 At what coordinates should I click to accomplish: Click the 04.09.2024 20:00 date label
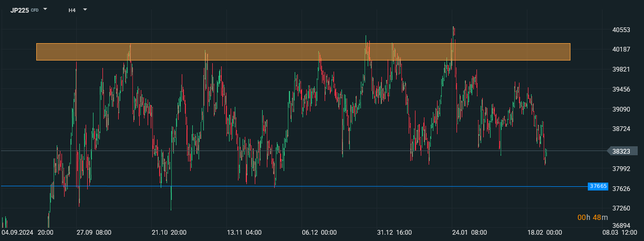[26, 233]
